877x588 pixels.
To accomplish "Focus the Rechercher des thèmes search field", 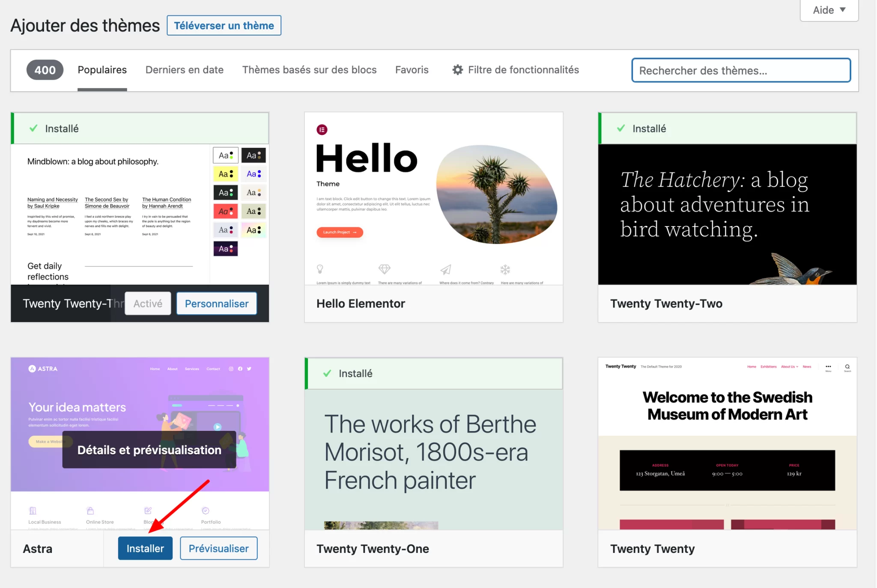I will click(740, 70).
